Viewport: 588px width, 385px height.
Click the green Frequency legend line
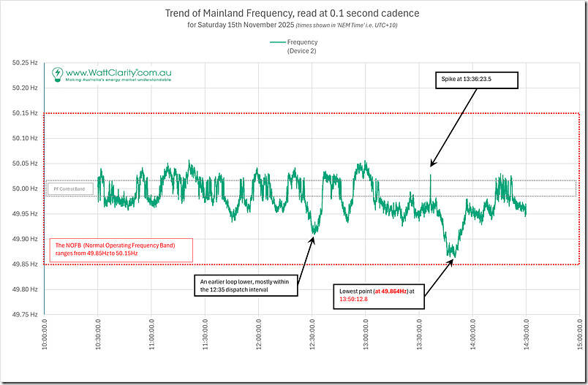pos(278,42)
